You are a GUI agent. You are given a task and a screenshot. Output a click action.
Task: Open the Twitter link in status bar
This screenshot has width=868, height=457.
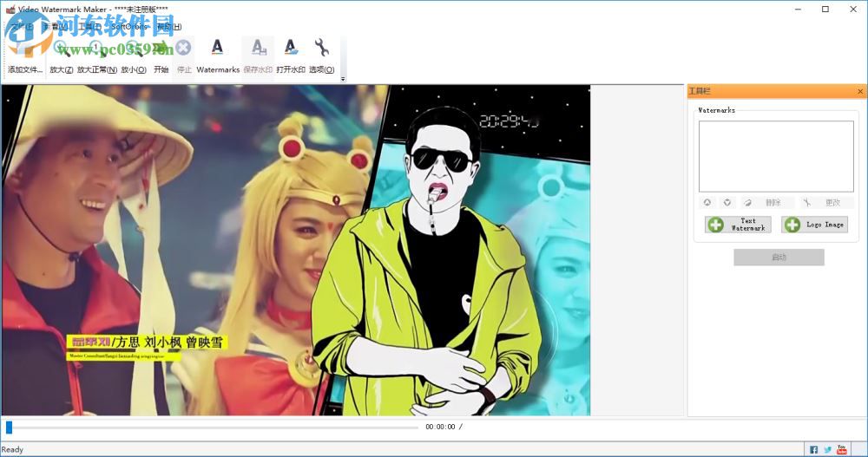(x=827, y=450)
